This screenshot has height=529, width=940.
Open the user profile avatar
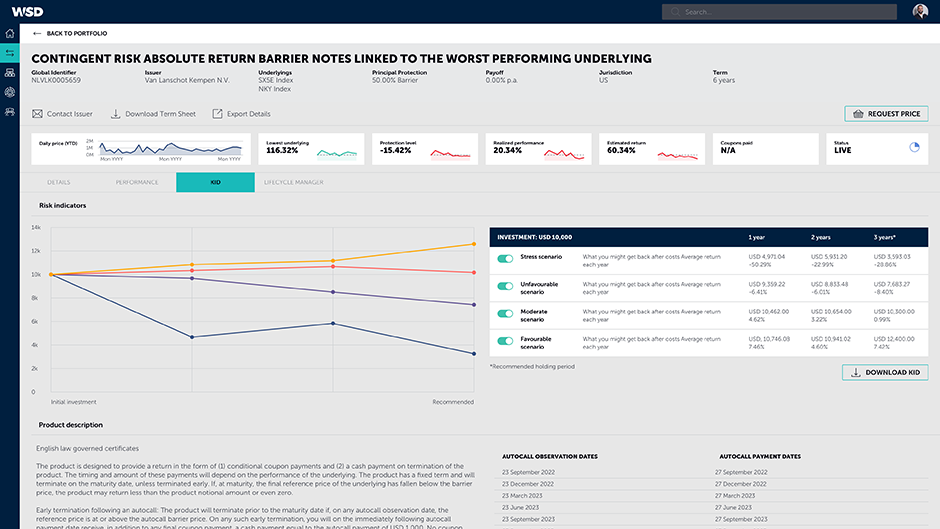(920, 11)
